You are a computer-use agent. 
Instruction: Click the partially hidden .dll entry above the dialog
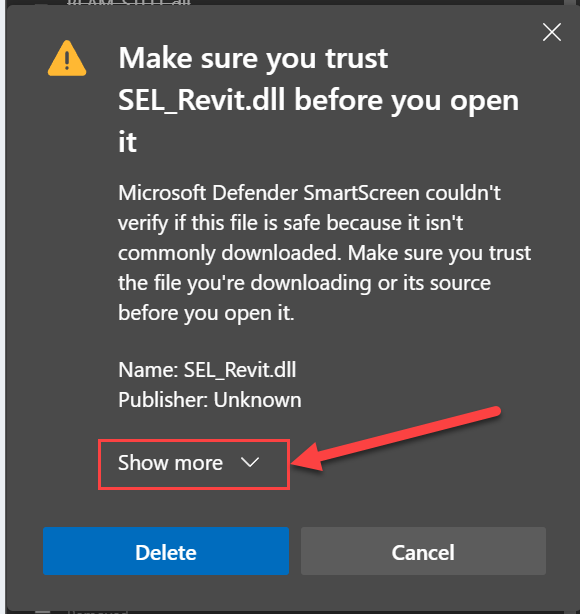pos(129,2)
